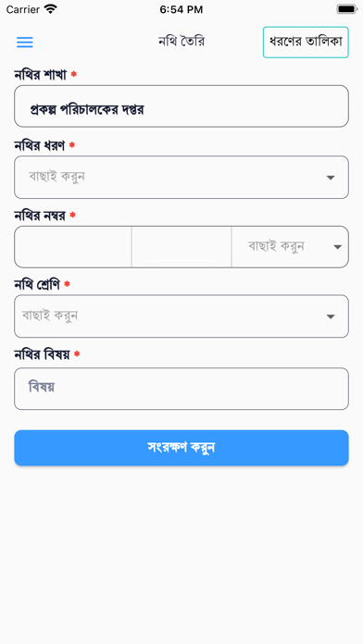Click the battery status icon

tap(346, 9)
